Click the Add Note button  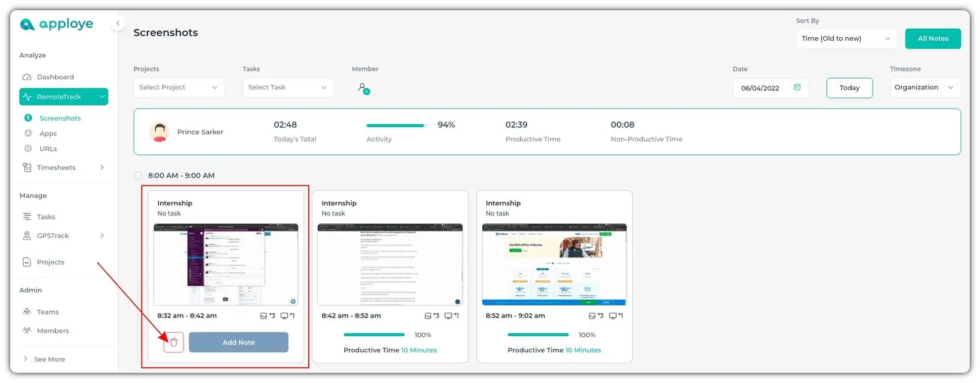(x=238, y=342)
